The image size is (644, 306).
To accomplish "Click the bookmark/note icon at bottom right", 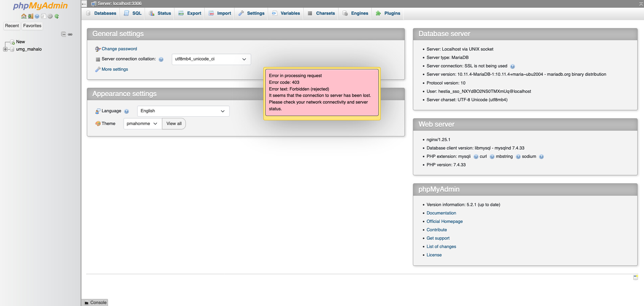I will tap(635, 278).
